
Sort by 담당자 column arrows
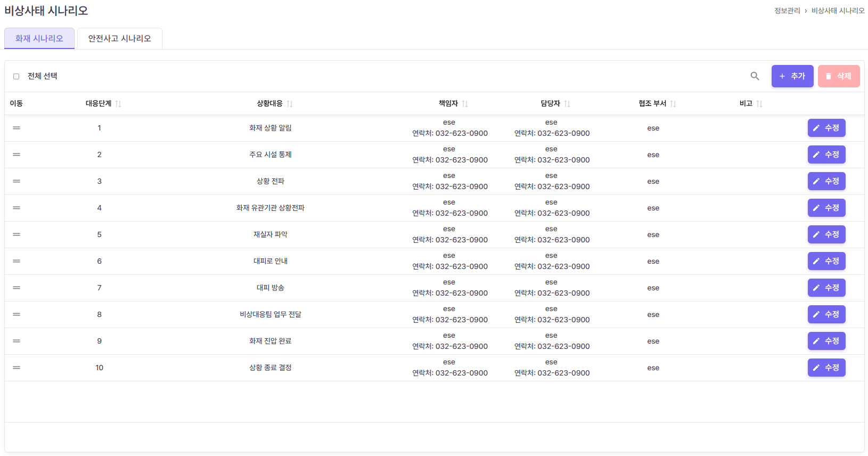[x=567, y=104]
